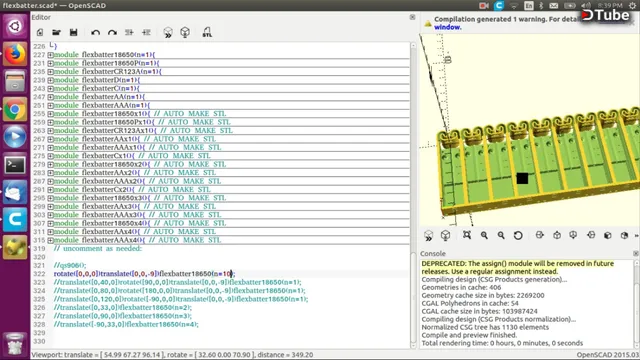Click the DEPRECATED assign() warning in console
Viewport: 640px width, 360px height.
coord(517,267)
